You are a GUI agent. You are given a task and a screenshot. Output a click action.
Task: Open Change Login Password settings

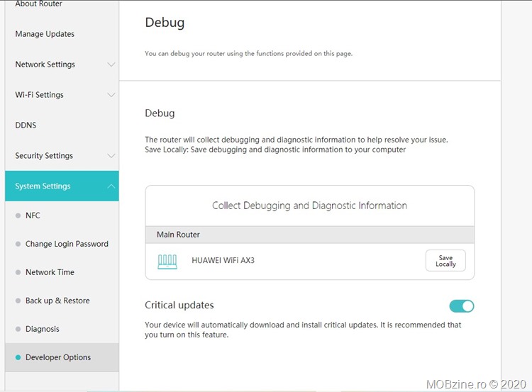point(67,244)
